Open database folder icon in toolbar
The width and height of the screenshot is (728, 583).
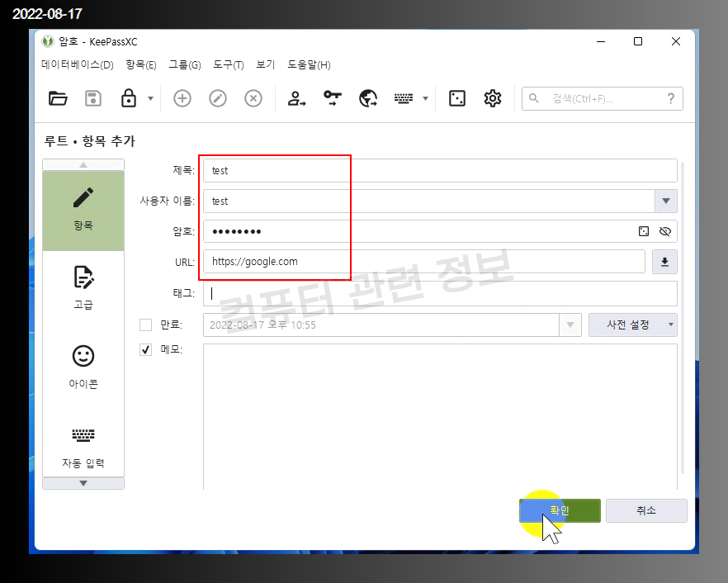(x=58, y=98)
